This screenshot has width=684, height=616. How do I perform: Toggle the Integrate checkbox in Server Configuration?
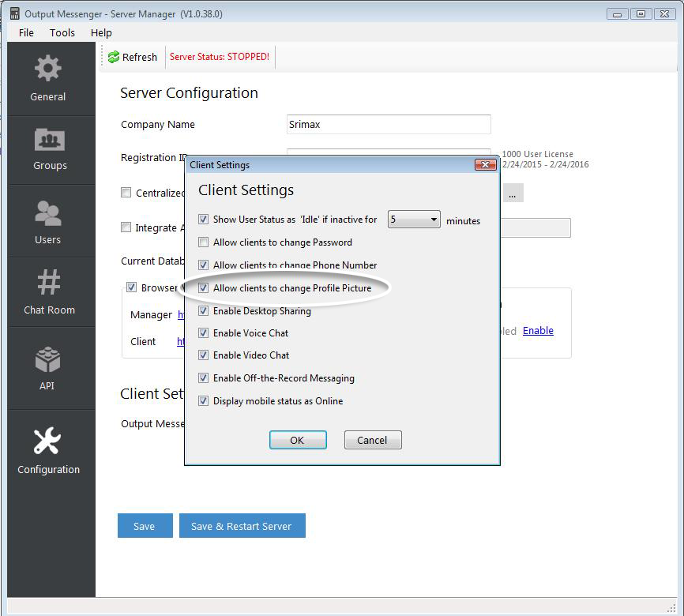point(126,227)
